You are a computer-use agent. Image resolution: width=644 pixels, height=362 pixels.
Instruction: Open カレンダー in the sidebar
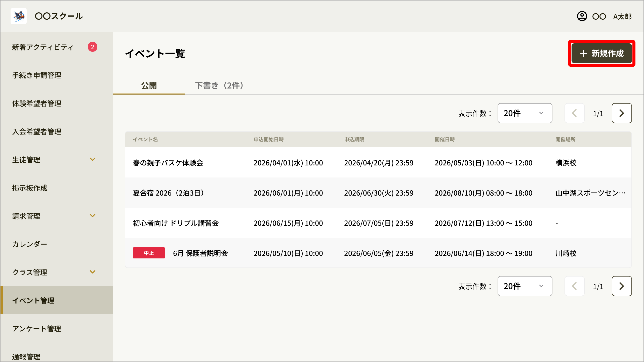pos(57,244)
